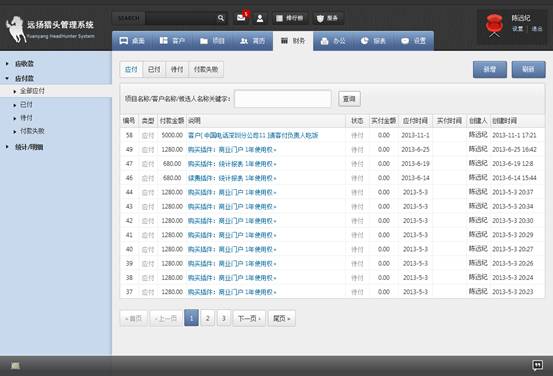
Task: Click 退出 to log out
Action: 537,29
